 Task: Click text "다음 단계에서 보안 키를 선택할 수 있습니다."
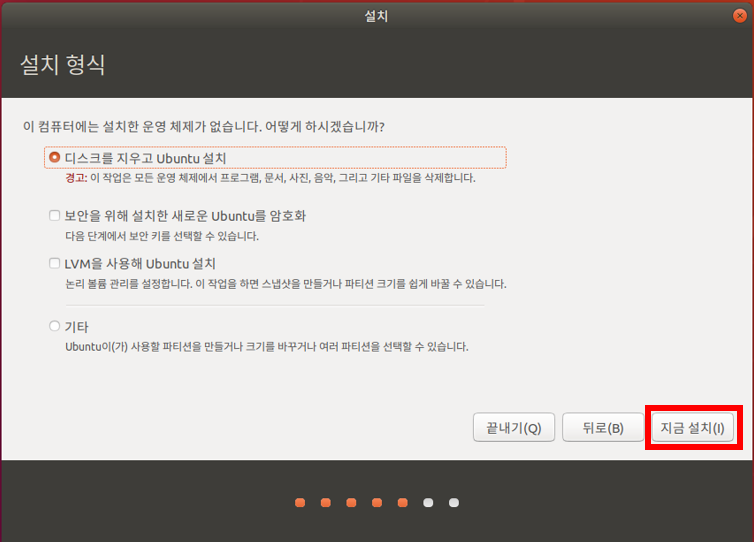pos(162,236)
